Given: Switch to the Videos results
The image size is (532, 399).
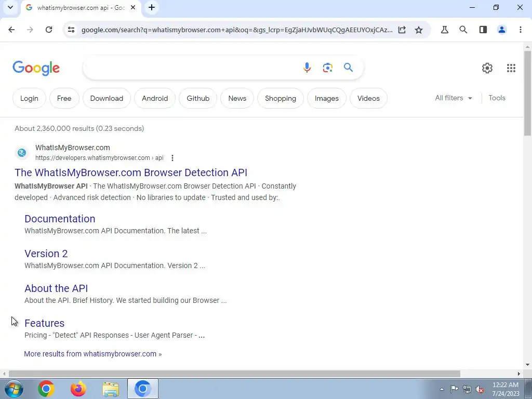Looking at the screenshot, I should point(368,98).
